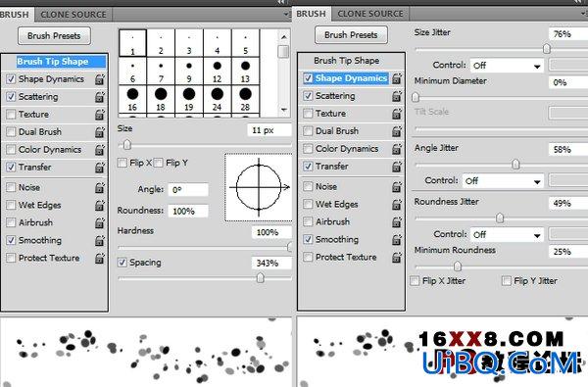Viewport: 588px width, 387px height.
Task: Toggle lock icon for Noise in left panel
Action: coord(99,187)
